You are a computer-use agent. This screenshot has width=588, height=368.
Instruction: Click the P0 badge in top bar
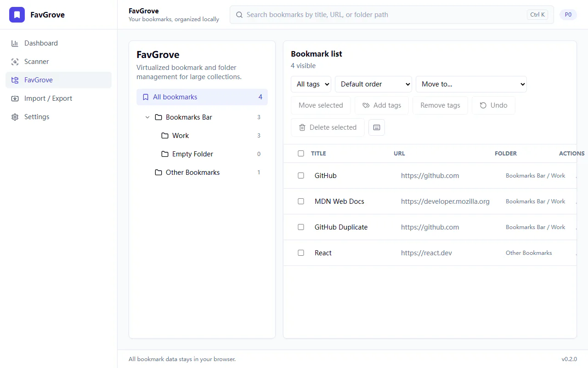pos(568,15)
